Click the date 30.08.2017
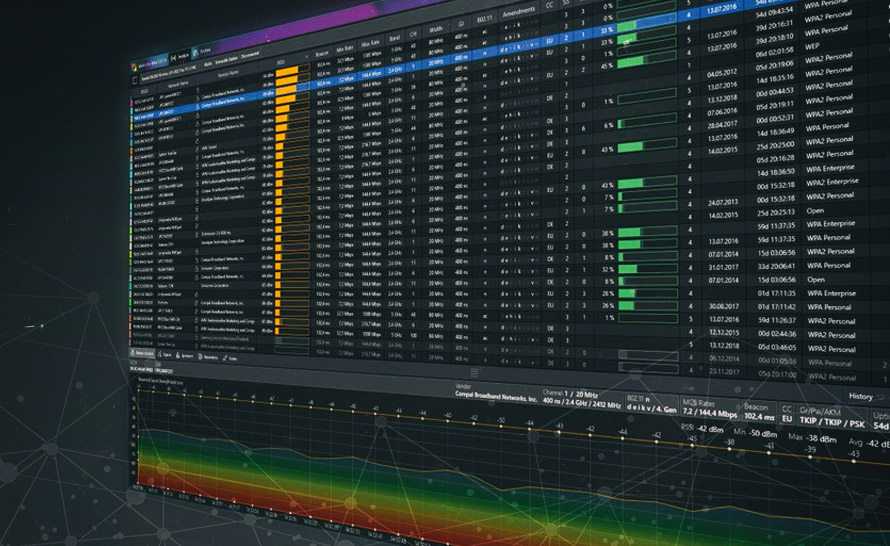This screenshot has height=546, width=890. 724,306
